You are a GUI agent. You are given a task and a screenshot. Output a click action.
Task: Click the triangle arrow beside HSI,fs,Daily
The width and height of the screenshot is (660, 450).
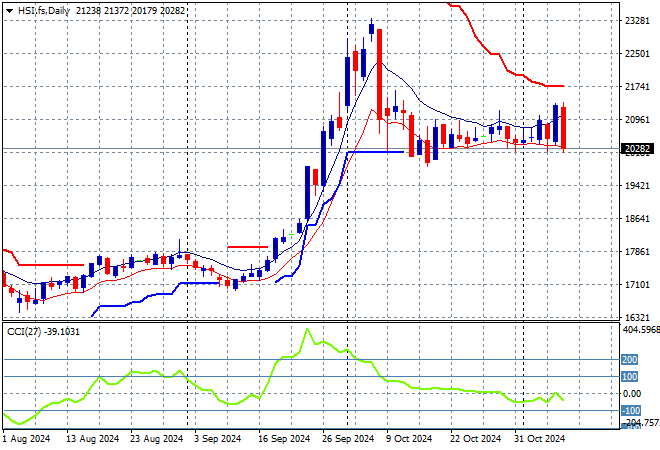9,8
